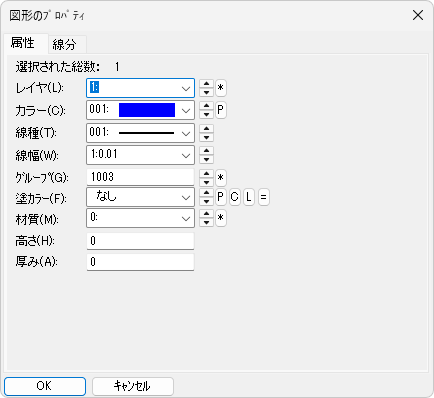The height and width of the screenshot is (398, 434).
Task: Click the P button in the 塗カラー row
Action: (x=220, y=197)
